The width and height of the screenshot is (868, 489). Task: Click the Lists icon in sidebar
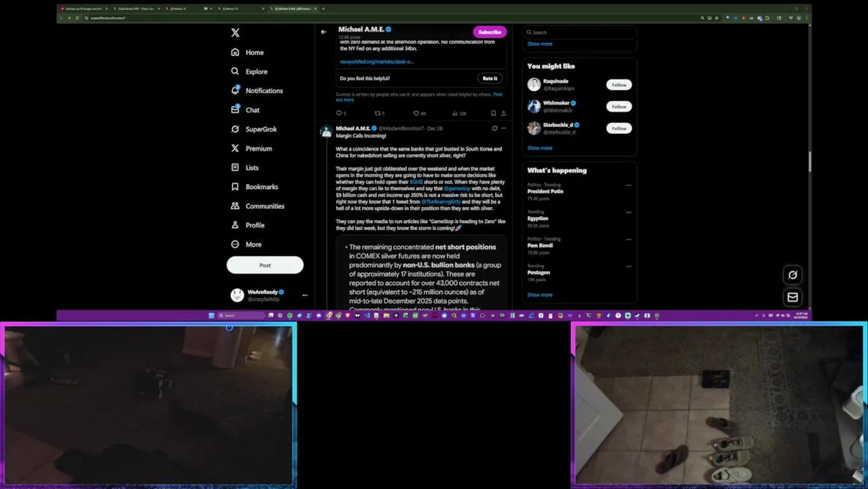[235, 167]
